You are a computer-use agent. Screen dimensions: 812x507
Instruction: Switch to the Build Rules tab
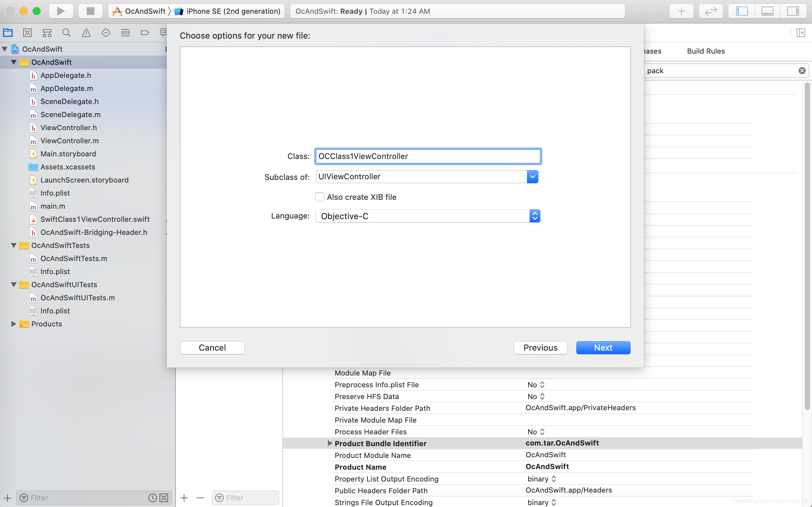(705, 51)
